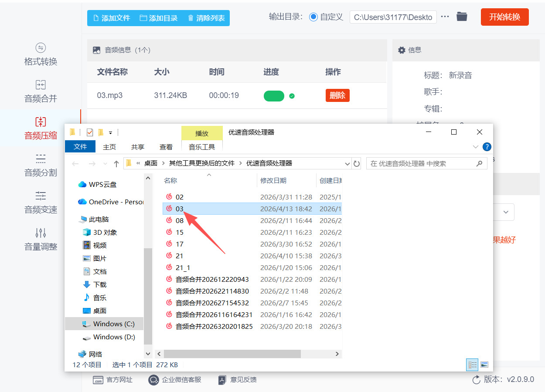
Task: Click the output folder icon
Action: click(462, 17)
